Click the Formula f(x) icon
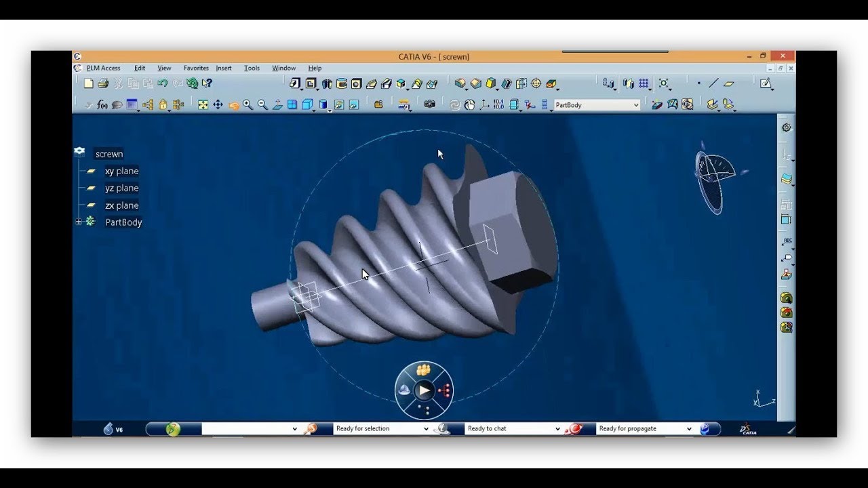Image resolution: width=868 pixels, height=488 pixels. [x=102, y=104]
